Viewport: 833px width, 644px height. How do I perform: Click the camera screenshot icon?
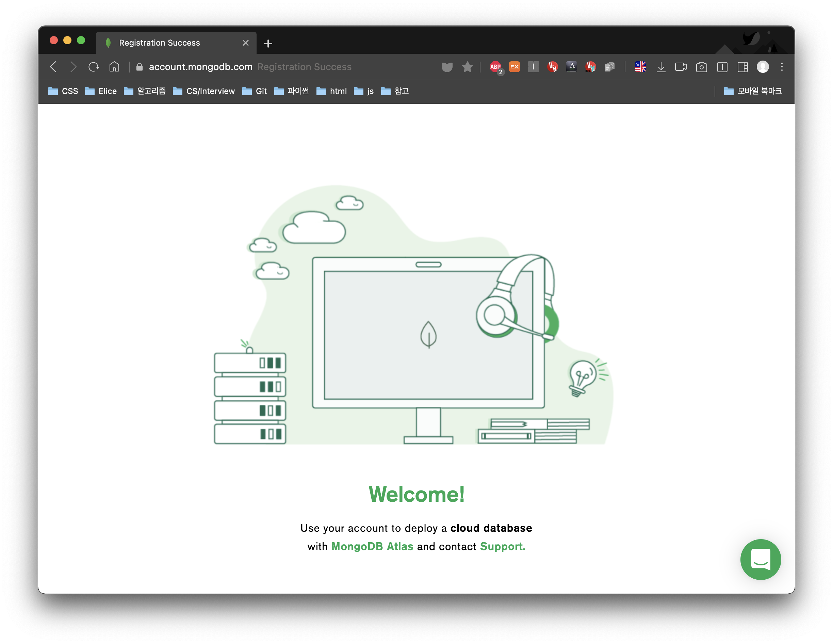pos(701,67)
